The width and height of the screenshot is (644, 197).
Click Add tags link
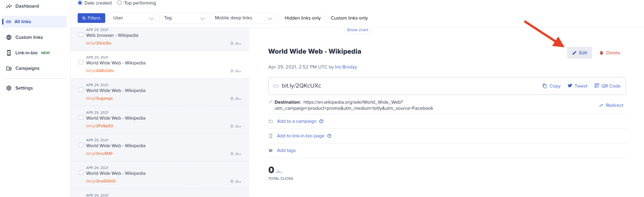[286, 151]
